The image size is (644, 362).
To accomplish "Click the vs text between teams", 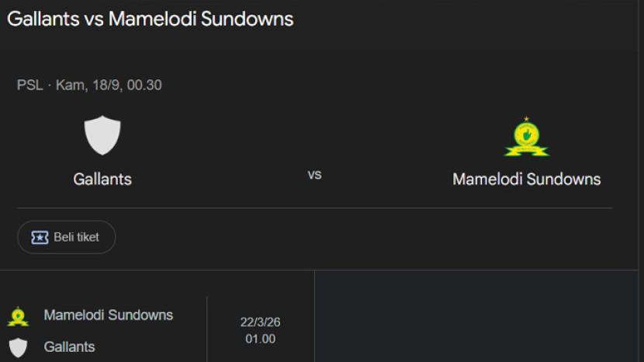I will (314, 175).
